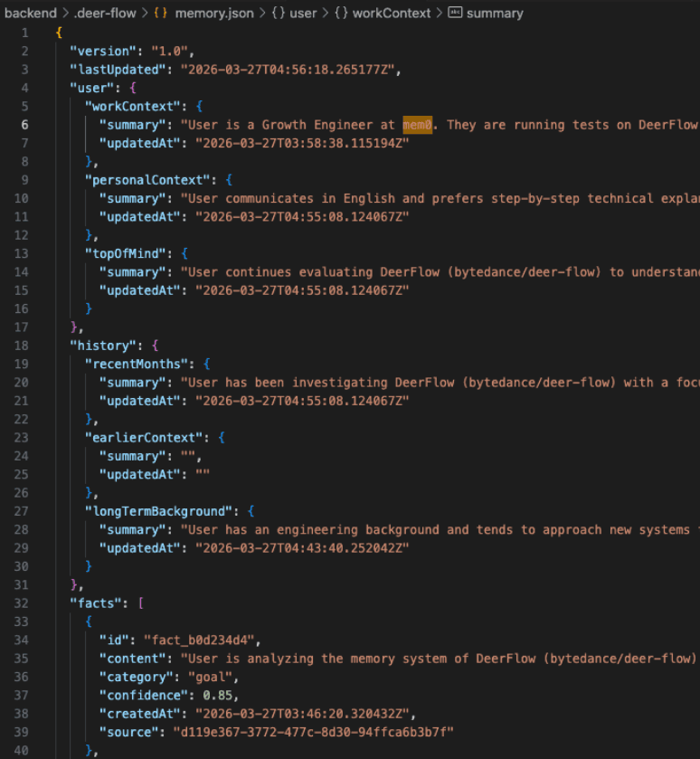
Task: Click the chevron after memory.json breadcrumb
Action: click(262, 13)
